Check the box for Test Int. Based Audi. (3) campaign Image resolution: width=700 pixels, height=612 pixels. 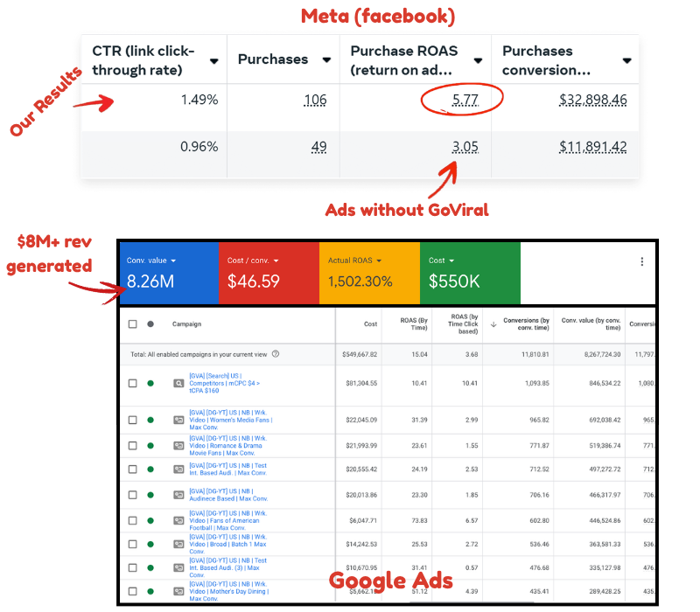(133, 567)
